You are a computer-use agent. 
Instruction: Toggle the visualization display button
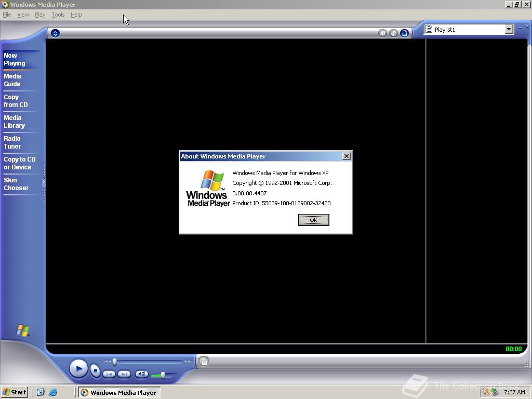click(383, 33)
